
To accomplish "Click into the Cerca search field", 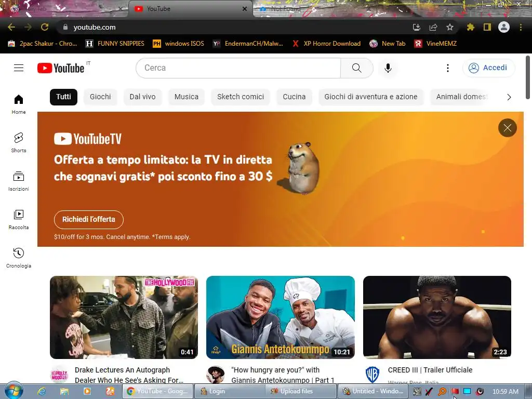I will tap(238, 68).
